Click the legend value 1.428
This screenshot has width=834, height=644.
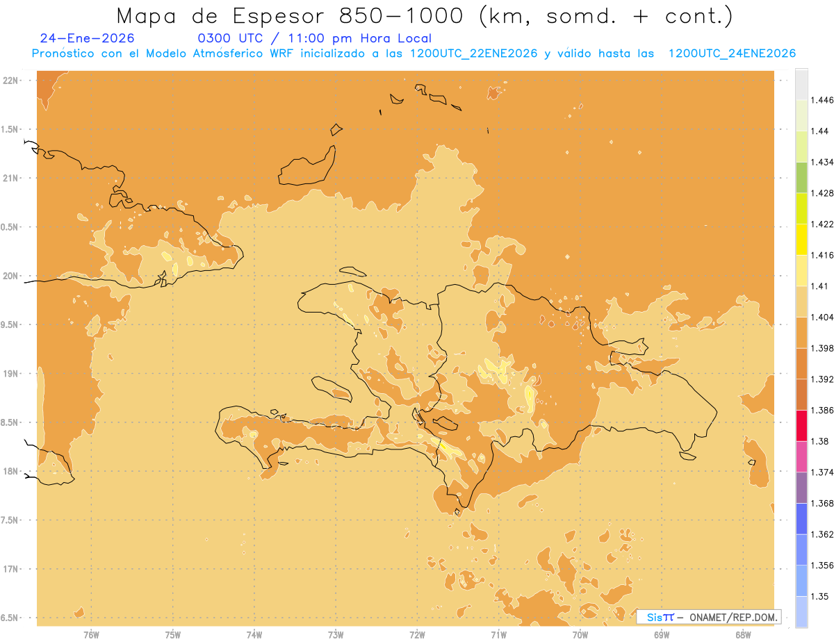pos(822,193)
